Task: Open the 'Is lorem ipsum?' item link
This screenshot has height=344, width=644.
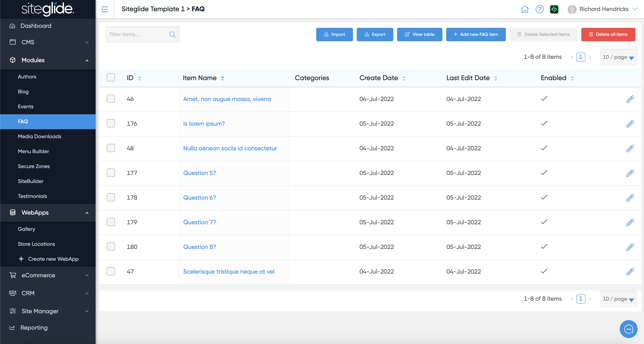Action: point(204,124)
